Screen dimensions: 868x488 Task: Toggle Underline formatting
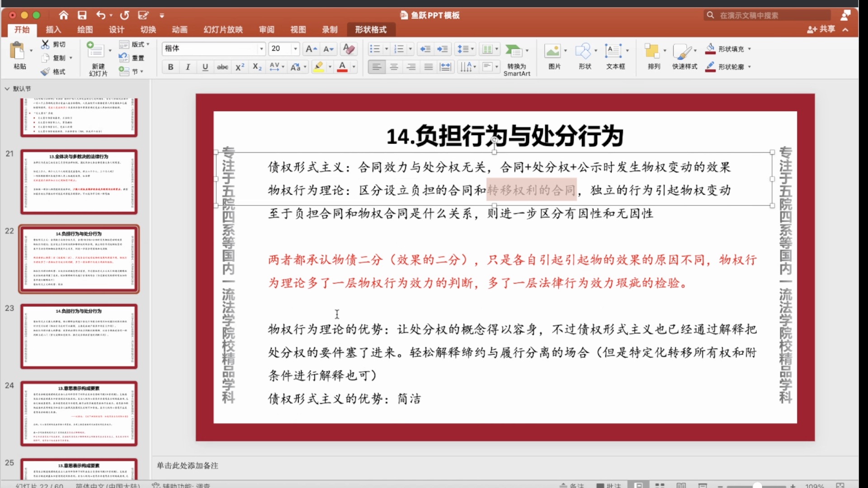pos(205,67)
